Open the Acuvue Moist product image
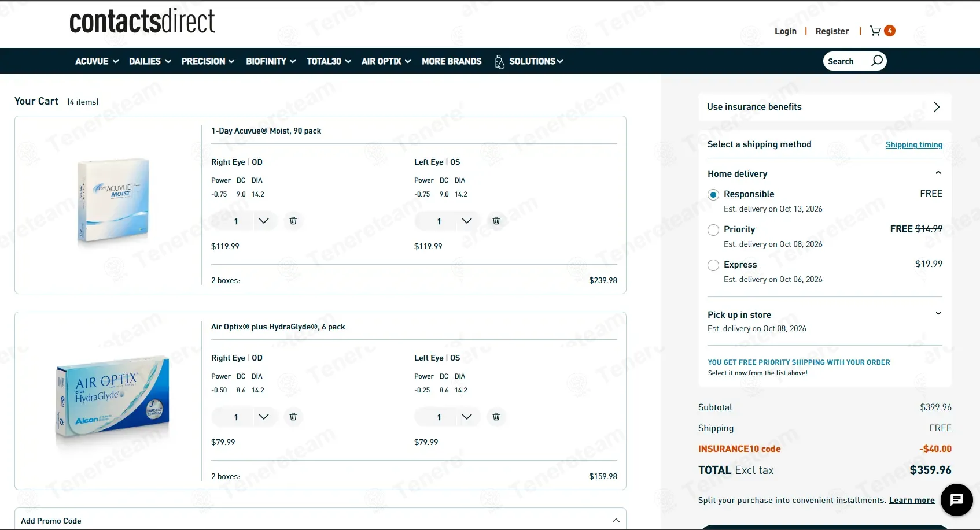The image size is (980, 530). pyautogui.click(x=113, y=201)
